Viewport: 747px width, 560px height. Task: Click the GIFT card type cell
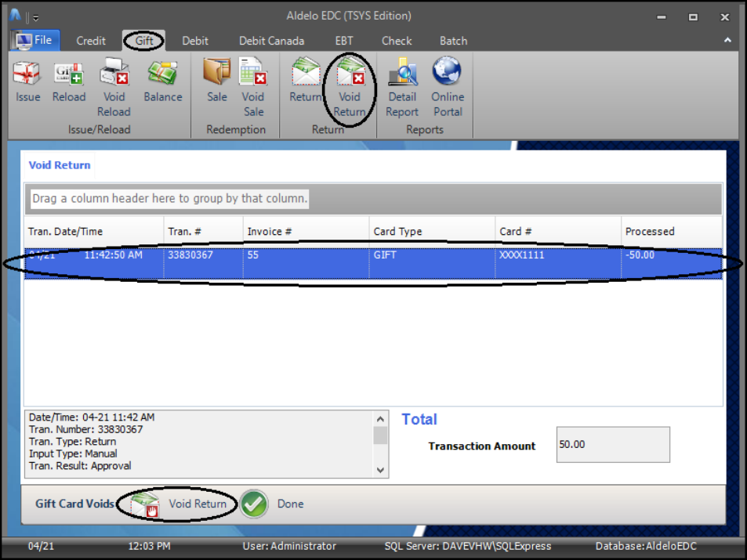point(432,263)
